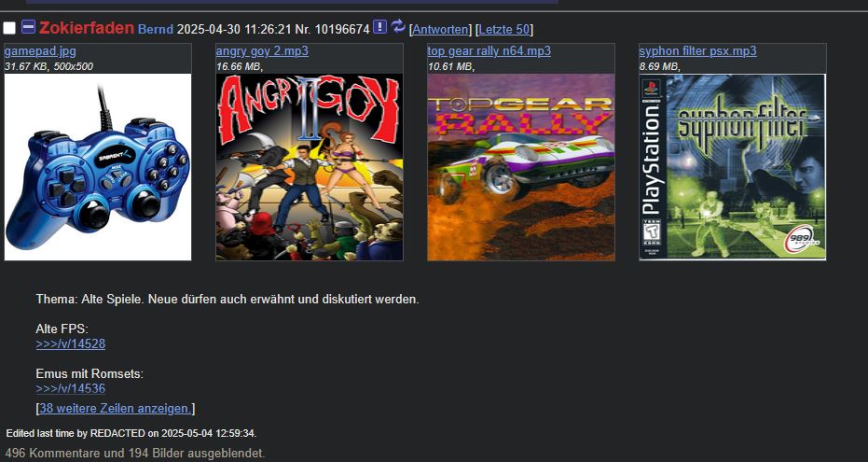Click the angry goy 2.mp3 filename link
The image size is (868, 462).
coord(262,51)
